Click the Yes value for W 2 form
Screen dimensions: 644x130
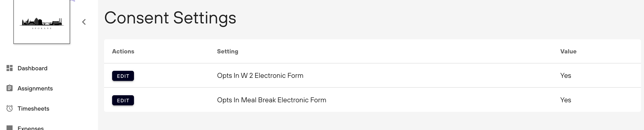click(566, 76)
